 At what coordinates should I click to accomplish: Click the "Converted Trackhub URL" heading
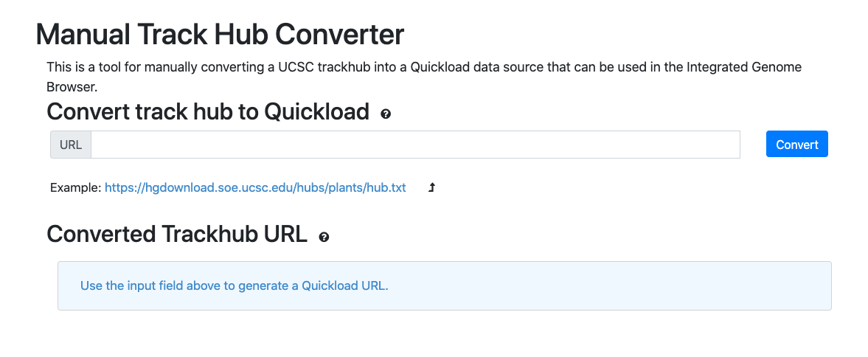[177, 234]
